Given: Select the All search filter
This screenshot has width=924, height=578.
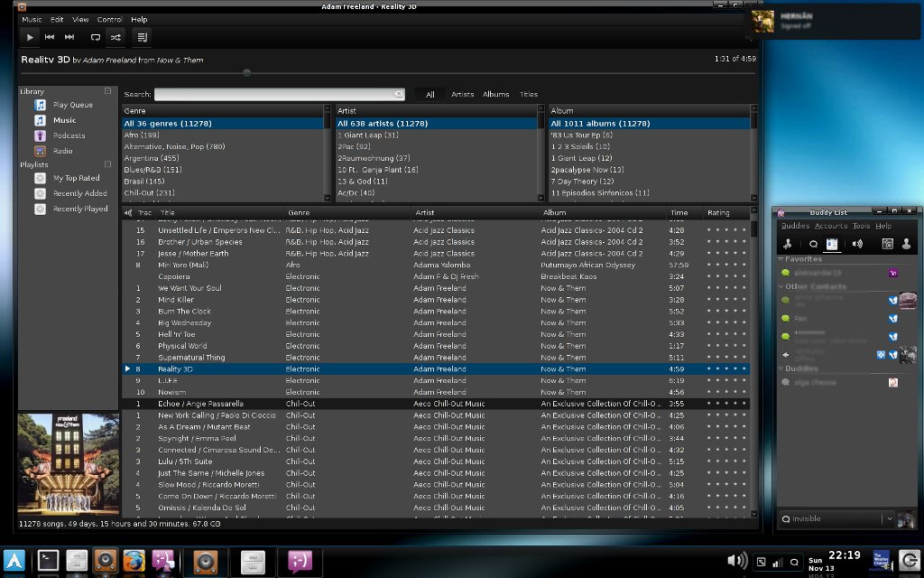Looking at the screenshot, I should click(x=430, y=94).
